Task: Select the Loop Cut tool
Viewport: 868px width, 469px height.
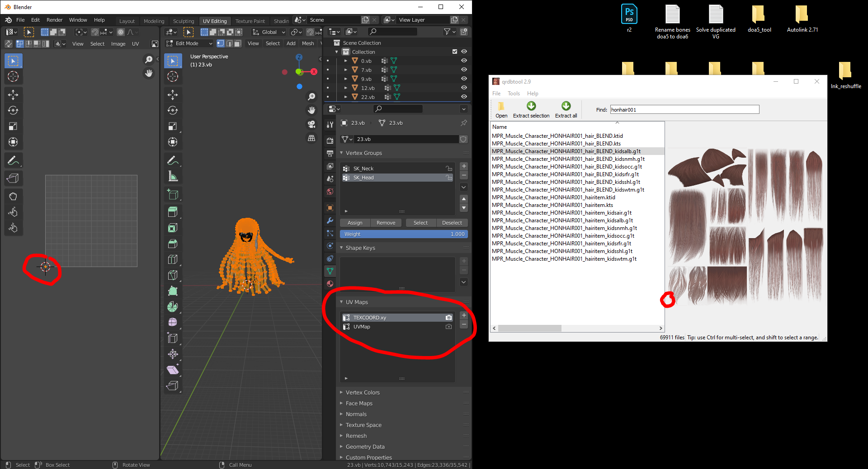Action: click(x=173, y=259)
